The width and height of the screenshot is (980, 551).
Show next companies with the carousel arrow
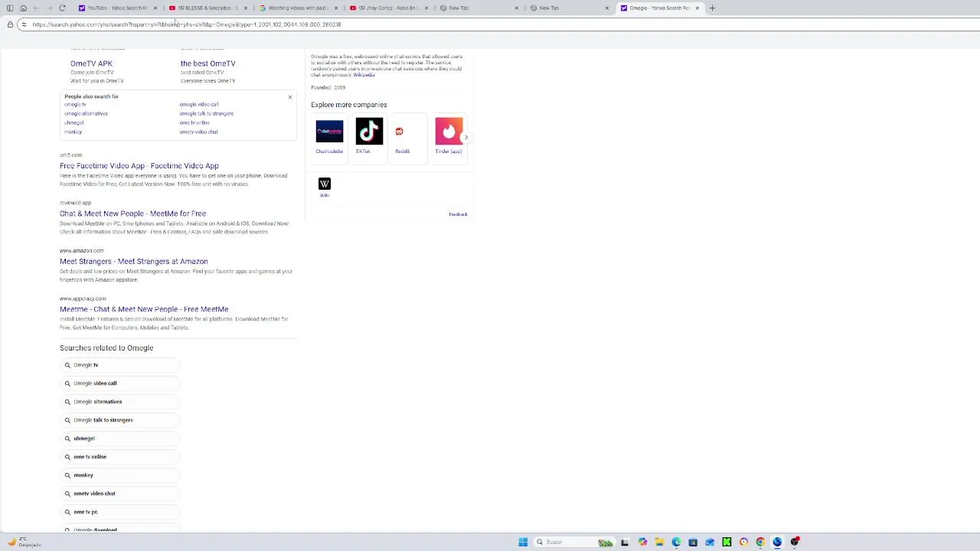465,138
